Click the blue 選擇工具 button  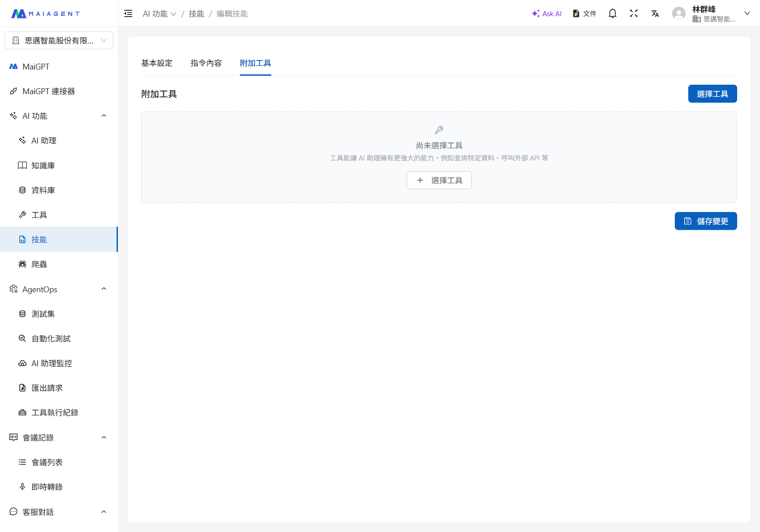pyautogui.click(x=712, y=94)
